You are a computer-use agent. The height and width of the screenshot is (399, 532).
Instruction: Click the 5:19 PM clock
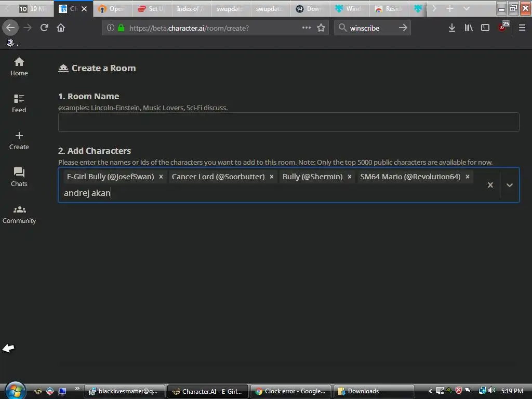(512, 391)
